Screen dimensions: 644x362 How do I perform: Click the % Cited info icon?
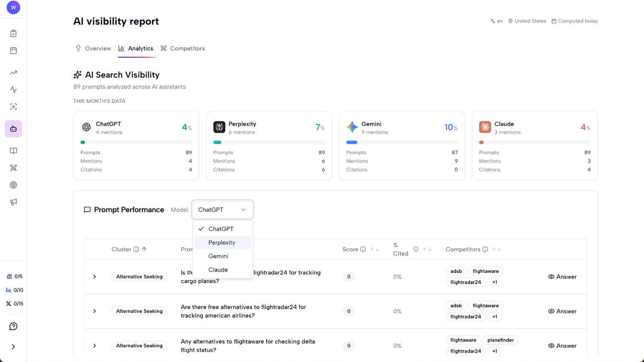pos(416,249)
